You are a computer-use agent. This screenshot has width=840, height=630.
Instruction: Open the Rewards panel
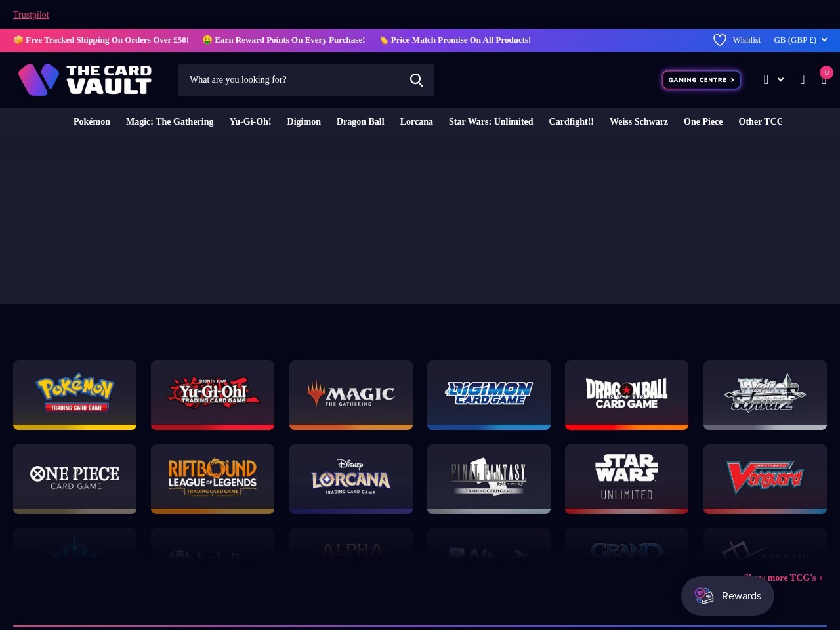coord(727,596)
